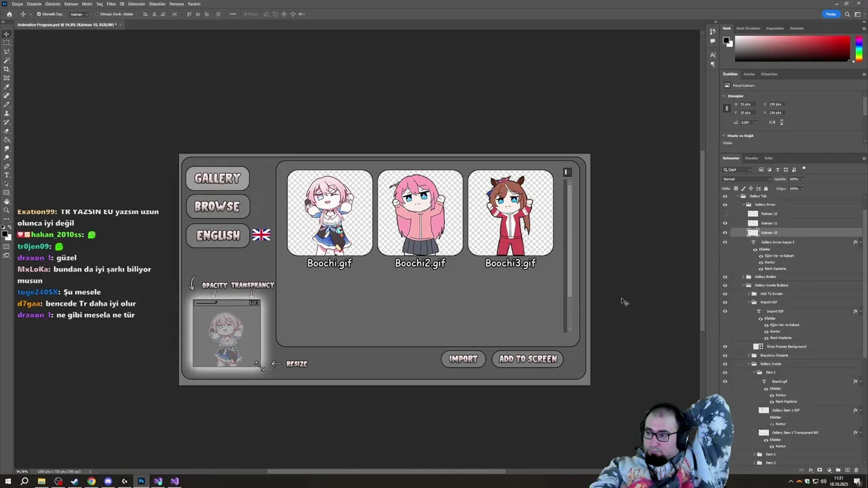Switch to the Kitaplıklar tab
Viewport: 868px width, 488px height.
click(x=769, y=74)
